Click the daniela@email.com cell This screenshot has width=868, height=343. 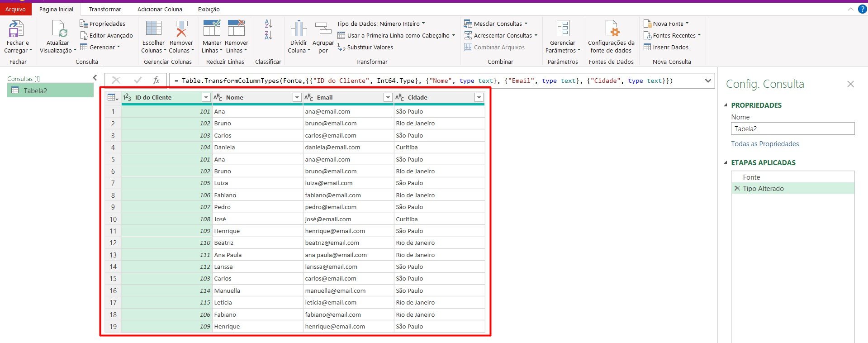click(348, 147)
